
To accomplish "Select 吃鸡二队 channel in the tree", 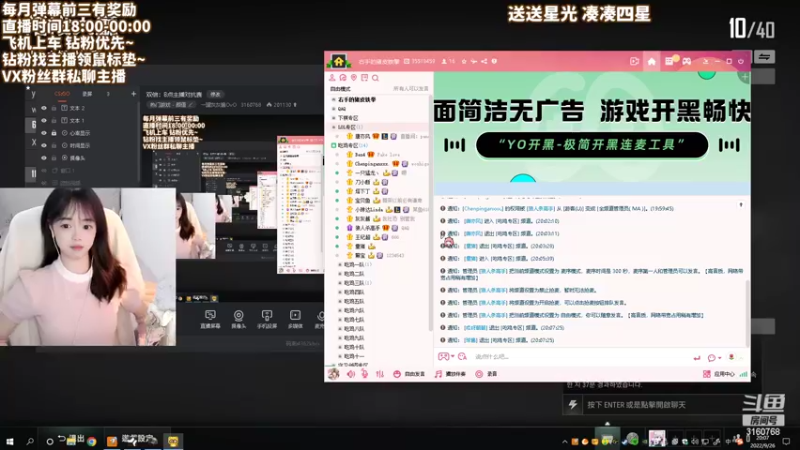I will pos(354,274).
